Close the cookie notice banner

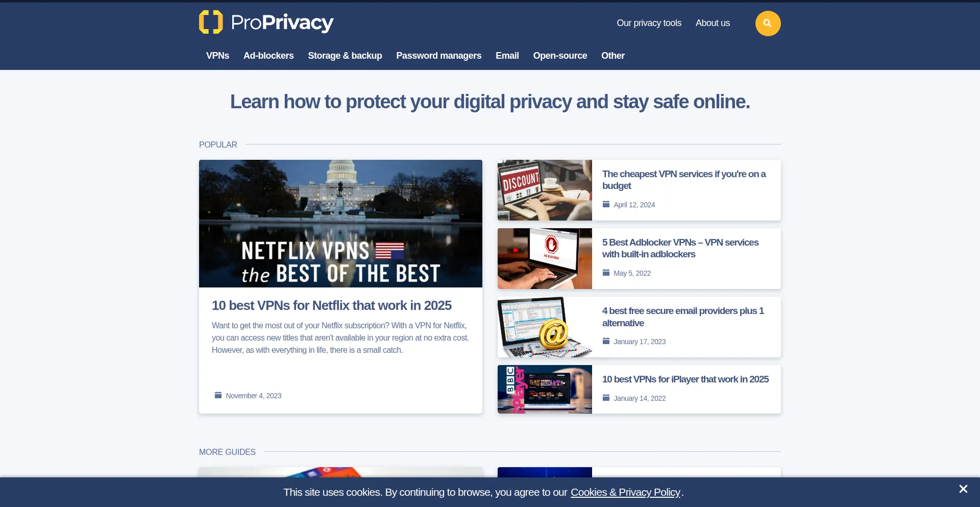[963, 489]
